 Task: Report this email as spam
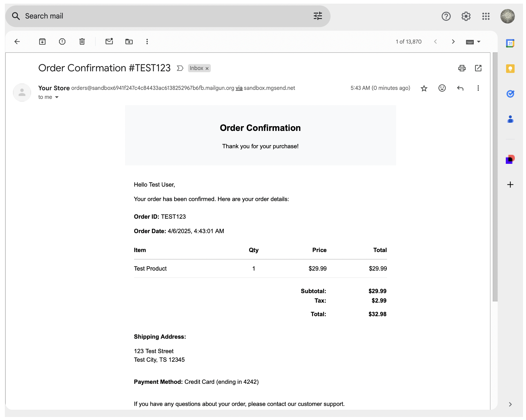(x=62, y=42)
